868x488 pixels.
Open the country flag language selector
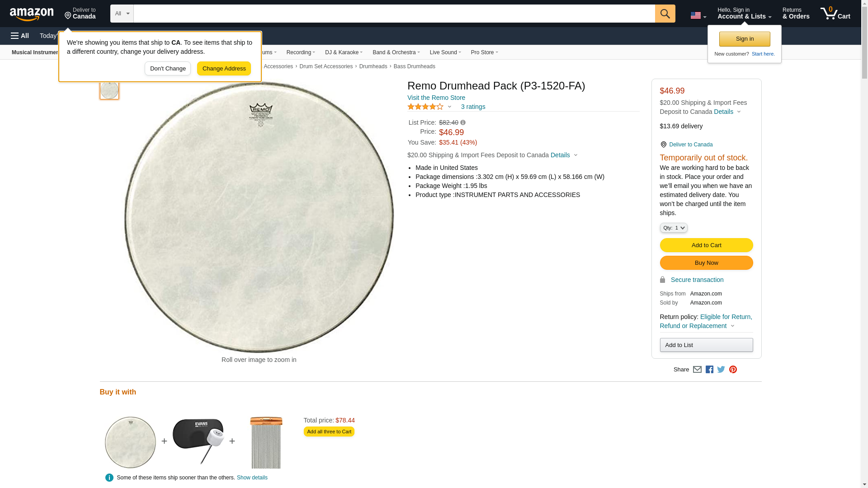pyautogui.click(x=698, y=15)
